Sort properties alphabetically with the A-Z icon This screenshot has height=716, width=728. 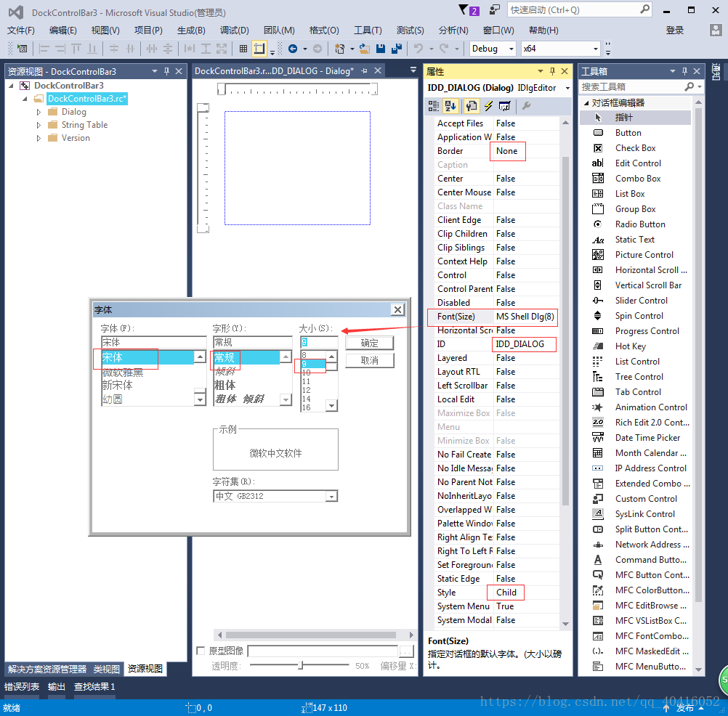450,106
